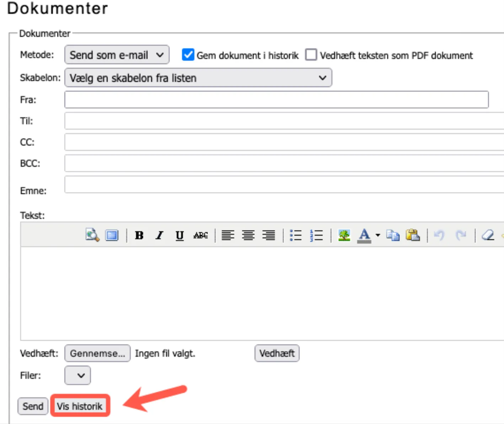The height and width of the screenshot is (424, 504).
Task: Insert a numbered list
Action: click(x=316, y=235)
